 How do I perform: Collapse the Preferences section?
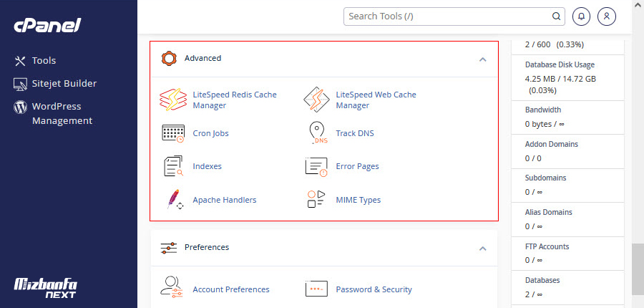pos(483,249)
